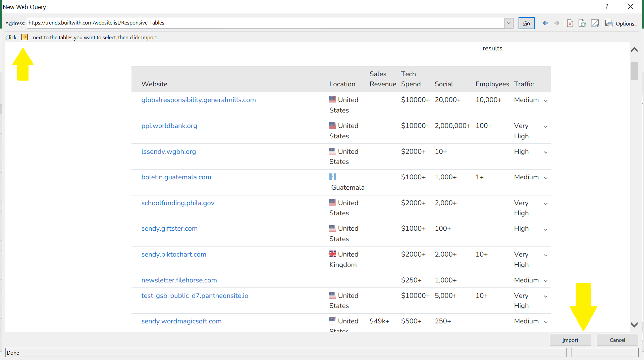Click the 2,000,000+ social value
644x360 pixels.
(x=452, y=126)
